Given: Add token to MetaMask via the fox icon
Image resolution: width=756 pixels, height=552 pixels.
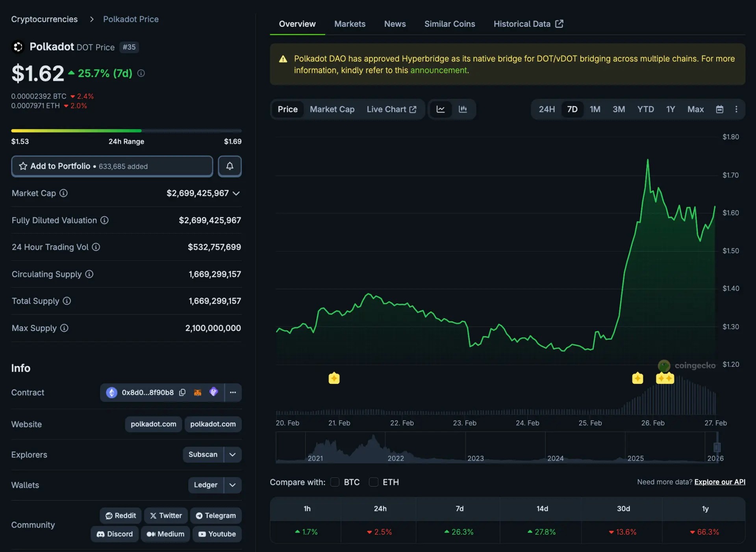Looking at the screenshot, I should click(198, 392).
